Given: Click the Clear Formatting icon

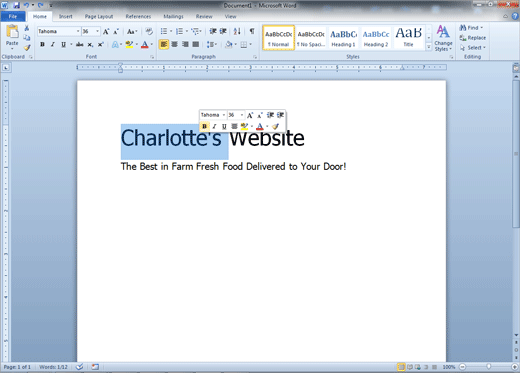Looking at the screenshot, I should pos(149,32).
